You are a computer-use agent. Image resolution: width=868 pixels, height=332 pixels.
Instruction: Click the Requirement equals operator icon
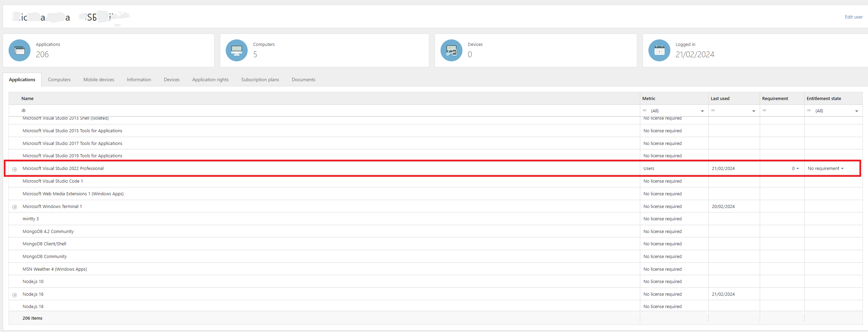coord(764,111)
